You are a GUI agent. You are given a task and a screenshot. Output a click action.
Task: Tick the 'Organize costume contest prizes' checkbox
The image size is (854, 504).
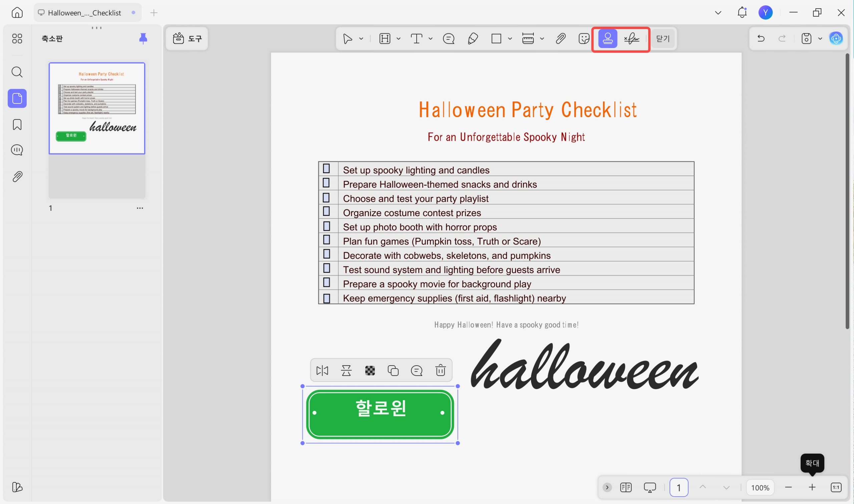click(x=326, y=211)
